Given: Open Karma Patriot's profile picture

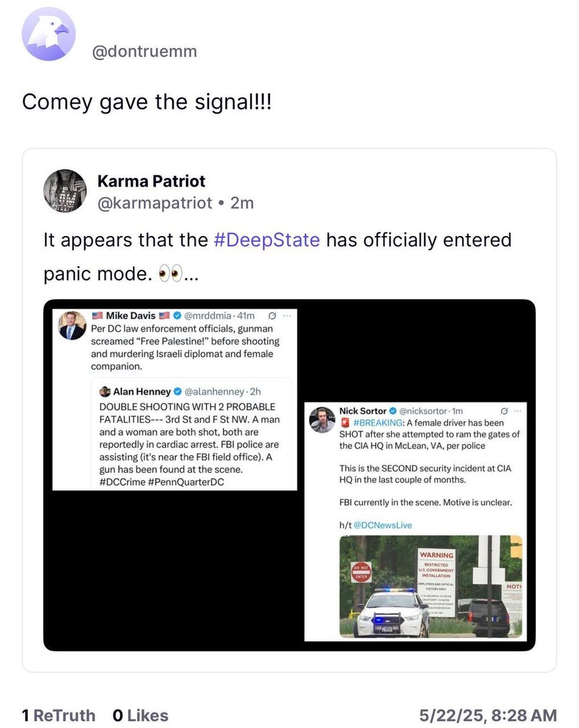Looking at the screenshot, I should coord(65,190).
